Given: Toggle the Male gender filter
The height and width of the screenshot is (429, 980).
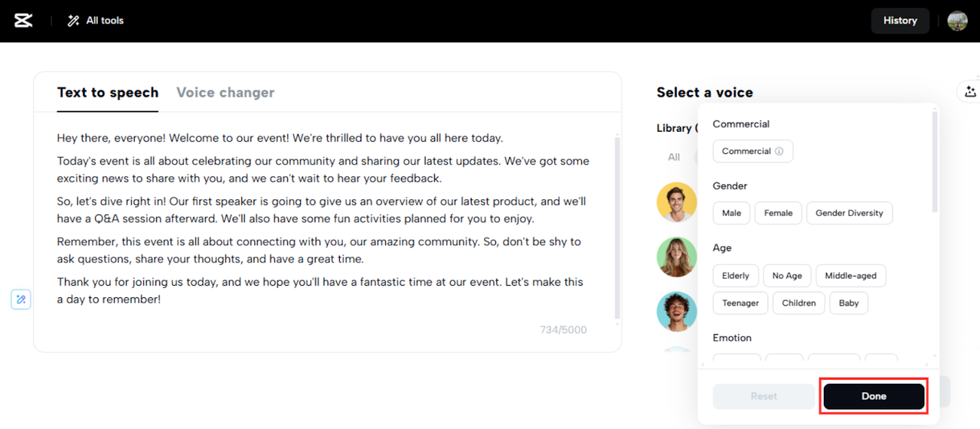Looking at the screenshot, I should tap(731, 213).
